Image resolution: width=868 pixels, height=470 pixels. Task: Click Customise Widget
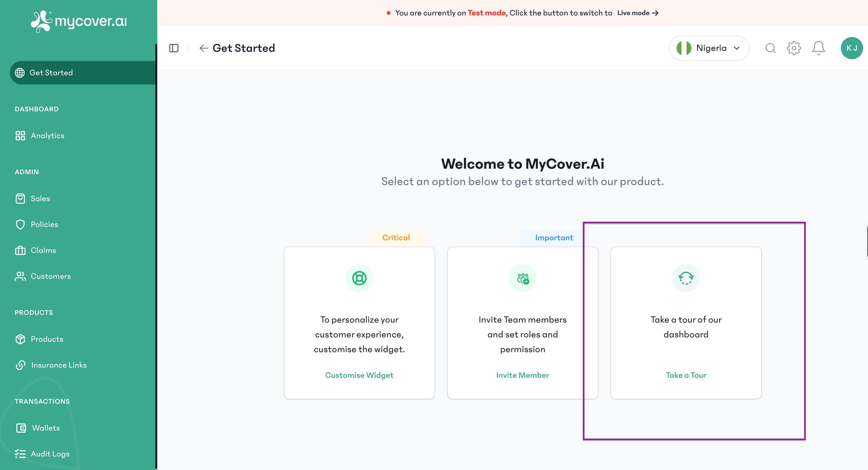359,375
